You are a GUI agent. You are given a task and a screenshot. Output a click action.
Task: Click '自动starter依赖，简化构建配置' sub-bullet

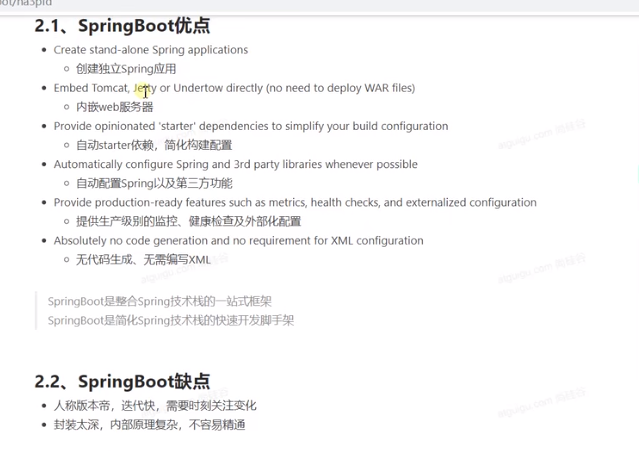[154, 145]
